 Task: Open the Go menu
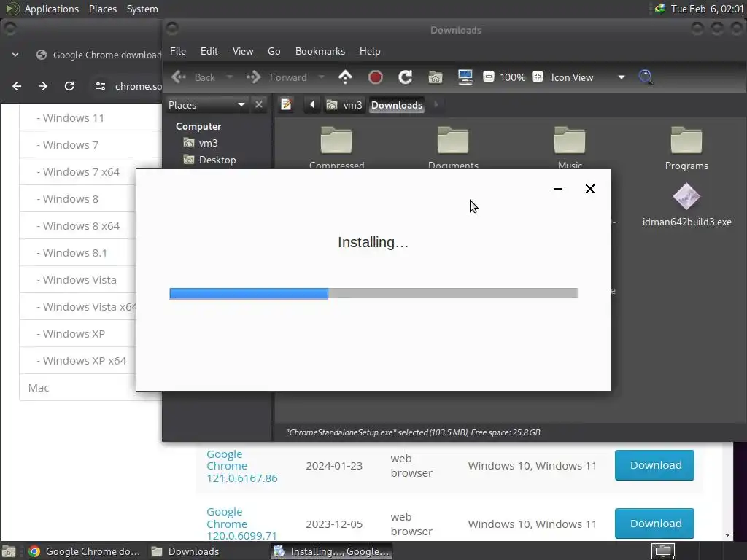(x=274, y=51)
